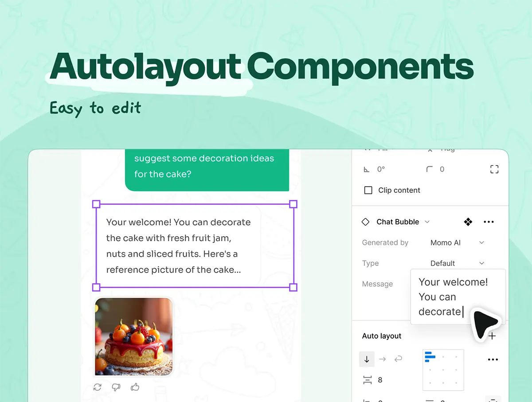Select horizontal layout direction arrow
532x402 pixels.
click(x=383, y=359)
